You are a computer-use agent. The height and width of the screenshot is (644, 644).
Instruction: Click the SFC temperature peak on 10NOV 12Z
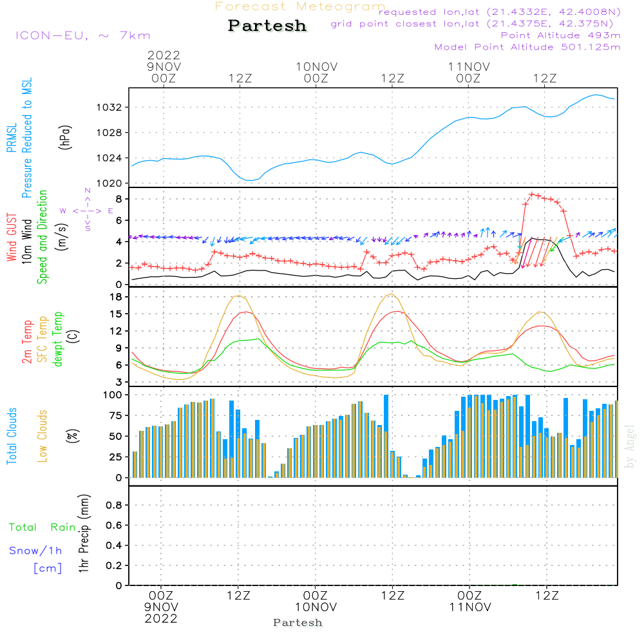click(392, 294)
